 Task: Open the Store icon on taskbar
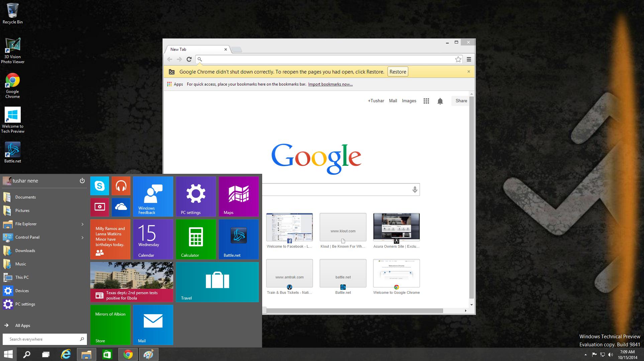click(107, 354)
